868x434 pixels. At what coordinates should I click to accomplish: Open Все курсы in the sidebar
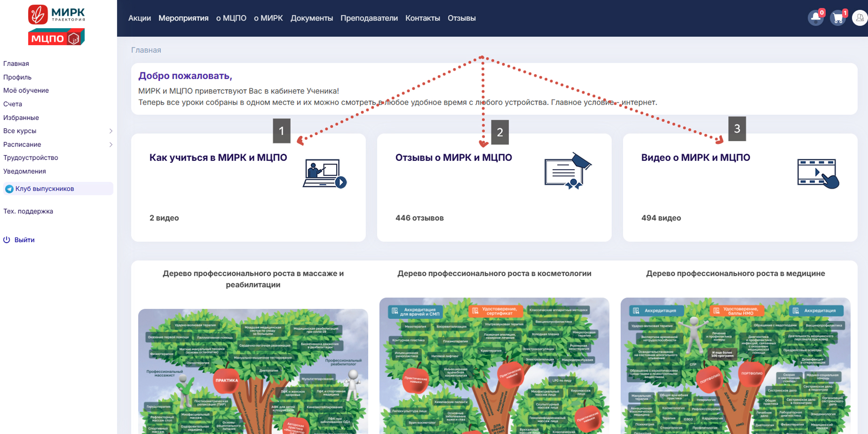coord(20,131)
